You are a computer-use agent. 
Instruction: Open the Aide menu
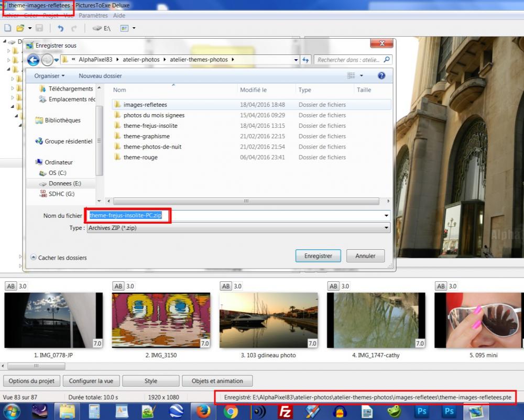click(119, 16)
